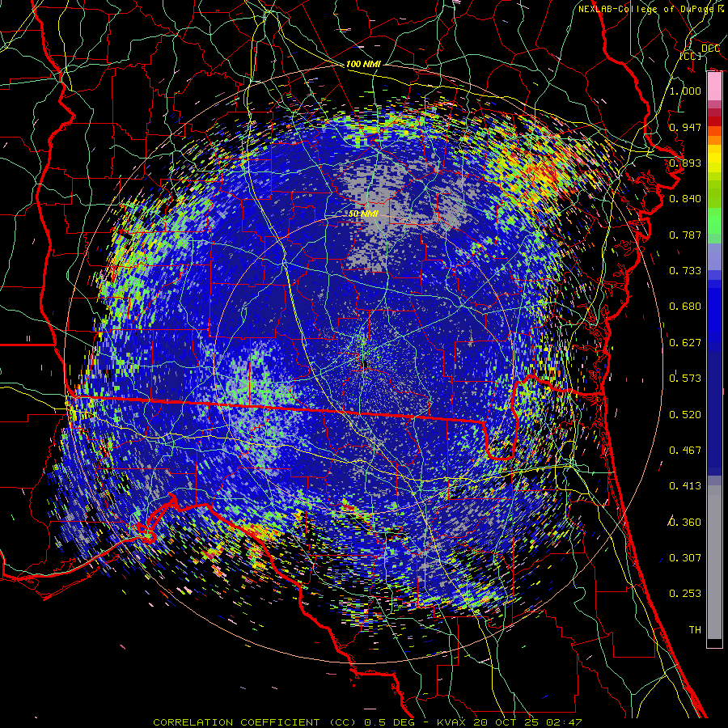The width and height of the screenshot is (728, 728).
Task: Select the 1.000 legend value
Action: point(685,91)
